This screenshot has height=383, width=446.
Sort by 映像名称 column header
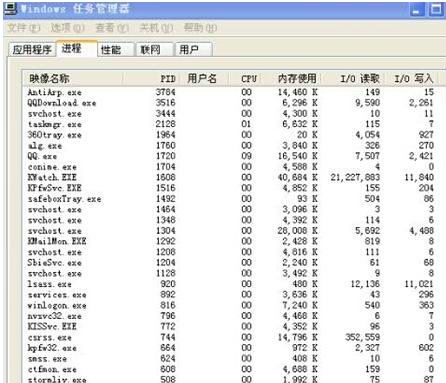click(72, 79)
